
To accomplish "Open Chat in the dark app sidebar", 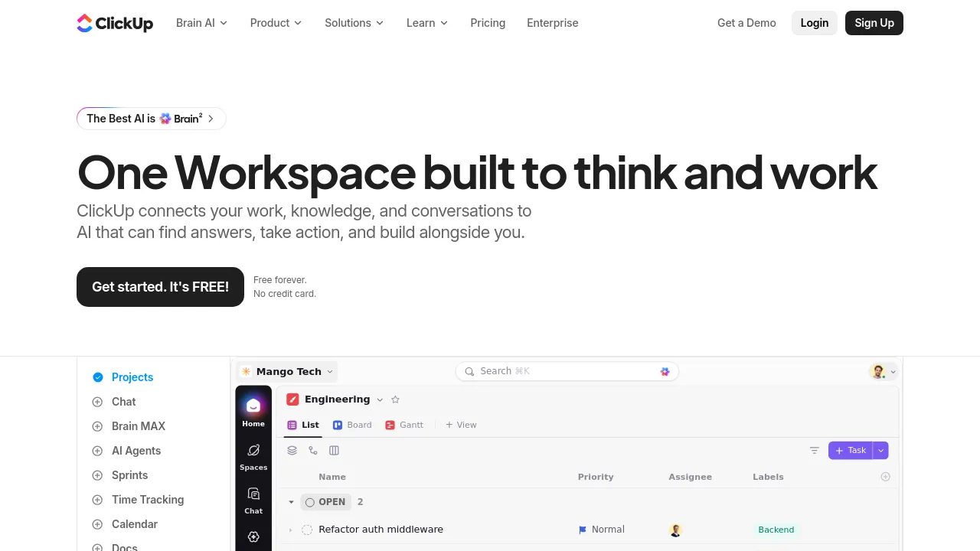I will click(x=253, y=500).
